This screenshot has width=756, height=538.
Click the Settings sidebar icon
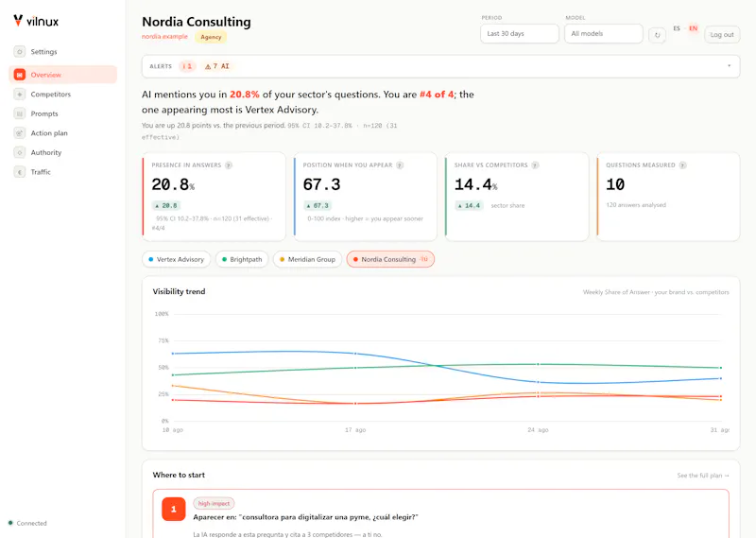pos(19,52)
